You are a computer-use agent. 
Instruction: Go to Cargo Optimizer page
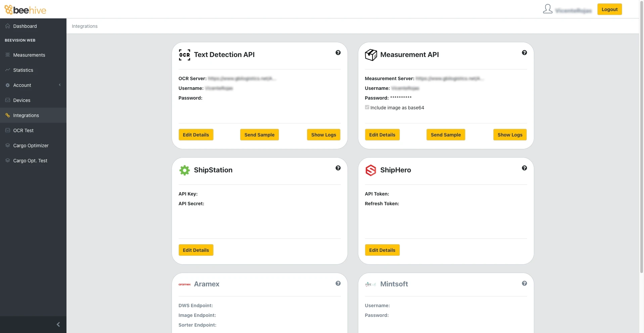tap(31, 146)
